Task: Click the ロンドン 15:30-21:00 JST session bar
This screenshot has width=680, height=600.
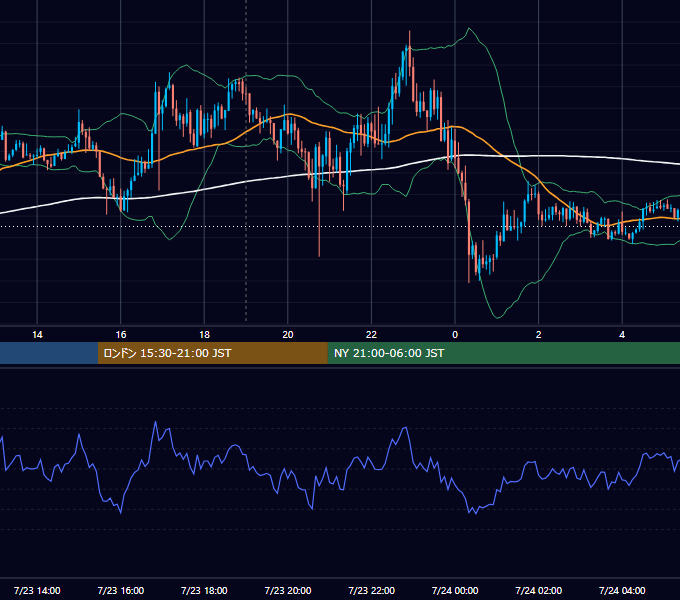Action: (x=212, y=353)
